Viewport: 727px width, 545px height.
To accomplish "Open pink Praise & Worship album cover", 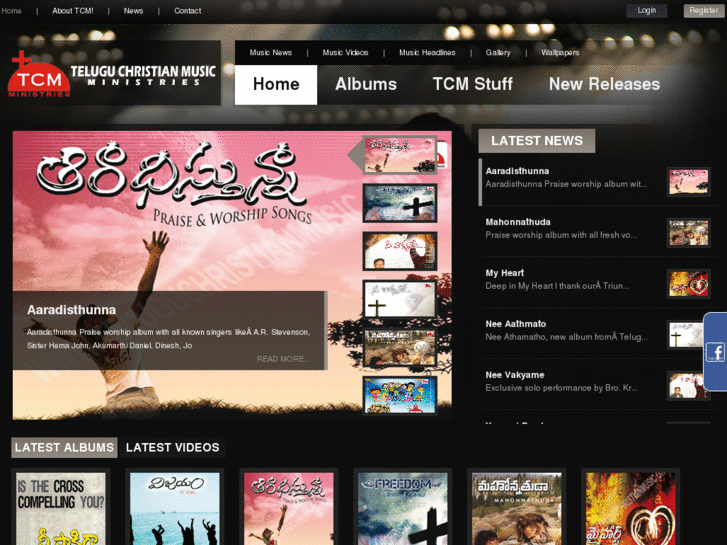I will point(289,508).
